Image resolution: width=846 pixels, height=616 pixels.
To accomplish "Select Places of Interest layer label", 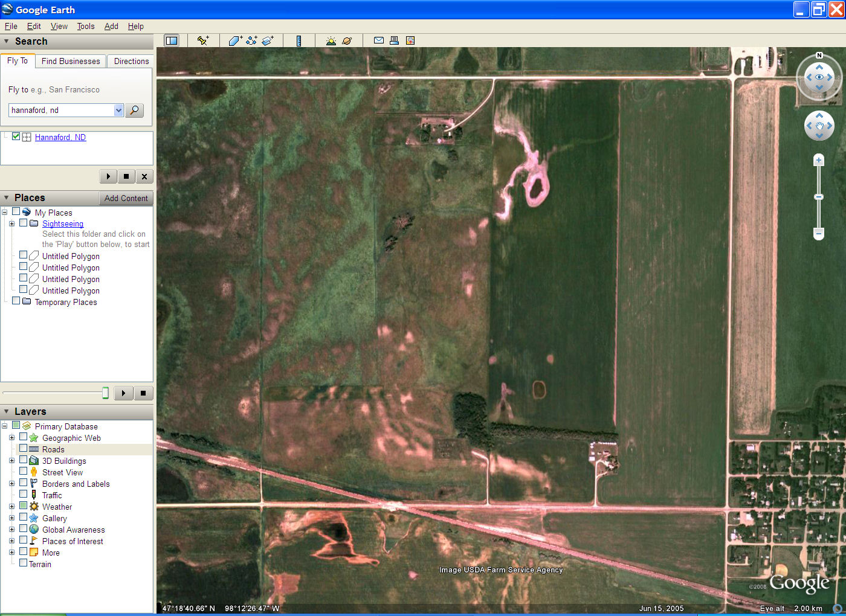I will pos(73,541).
